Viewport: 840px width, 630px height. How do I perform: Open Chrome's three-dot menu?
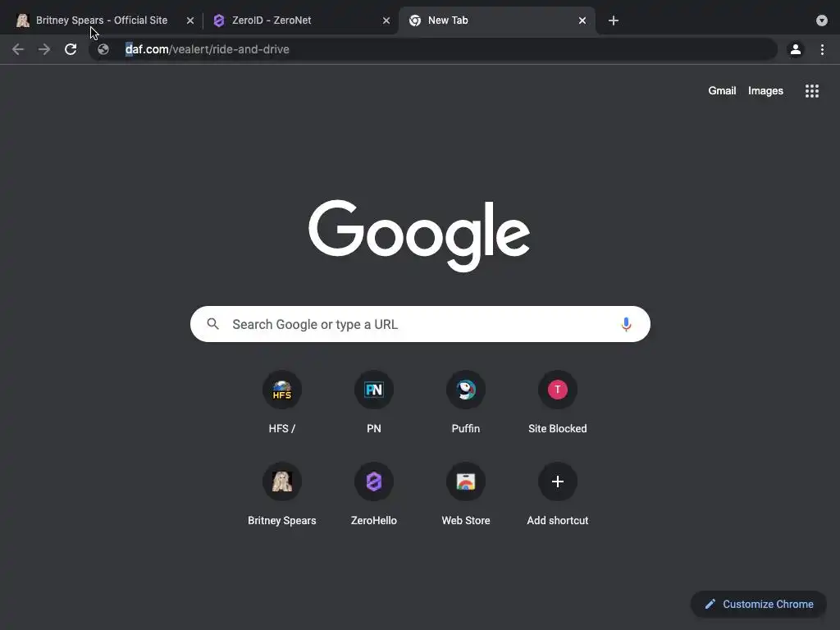click(822, 49)
